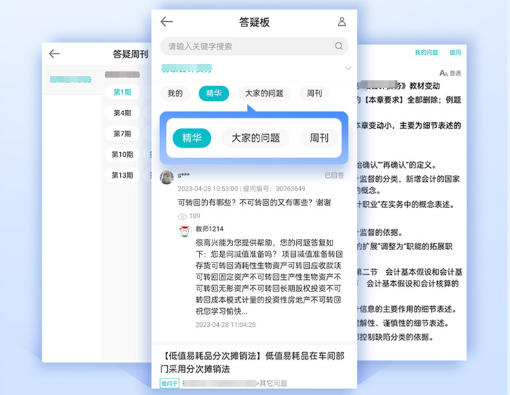
Task: Open the teacher's reply text 很高兴能为您提供帮助
Action: point(268,277)
